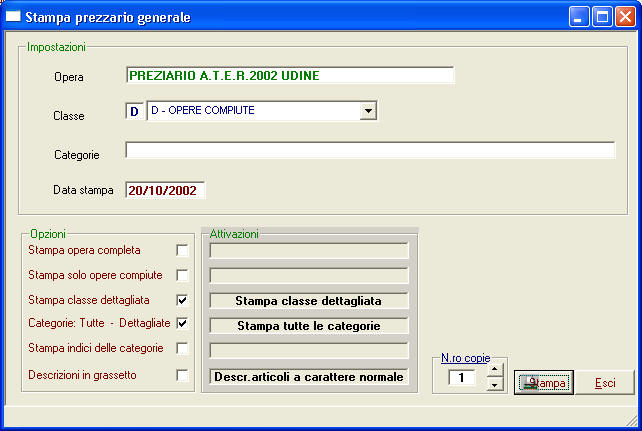Screen dimensions: 642x431
Task: Click the Categorie label in Impostazioni
Action: tap(77, 155)
